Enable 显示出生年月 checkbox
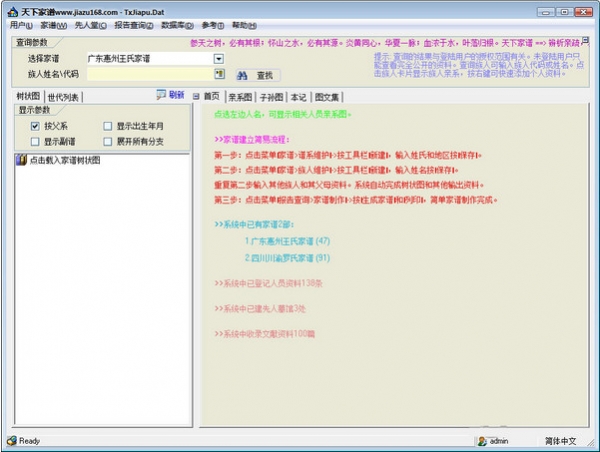Viewport: 600px width, 452px height. point(107,127)
